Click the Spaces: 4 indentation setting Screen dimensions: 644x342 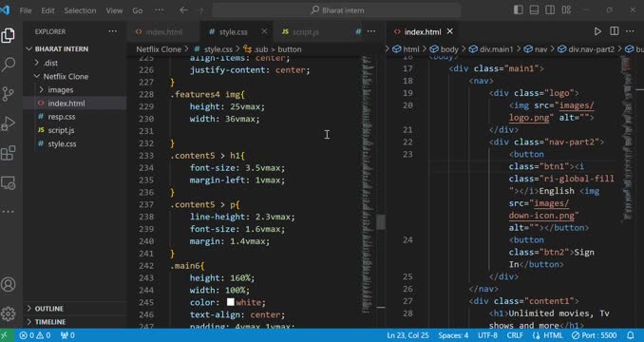(453, 335)
